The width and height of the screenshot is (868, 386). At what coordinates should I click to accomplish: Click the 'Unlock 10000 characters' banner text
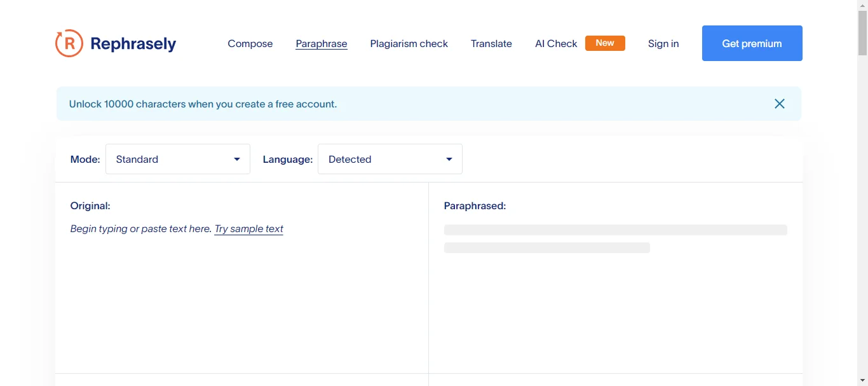[x=203, y=104]
